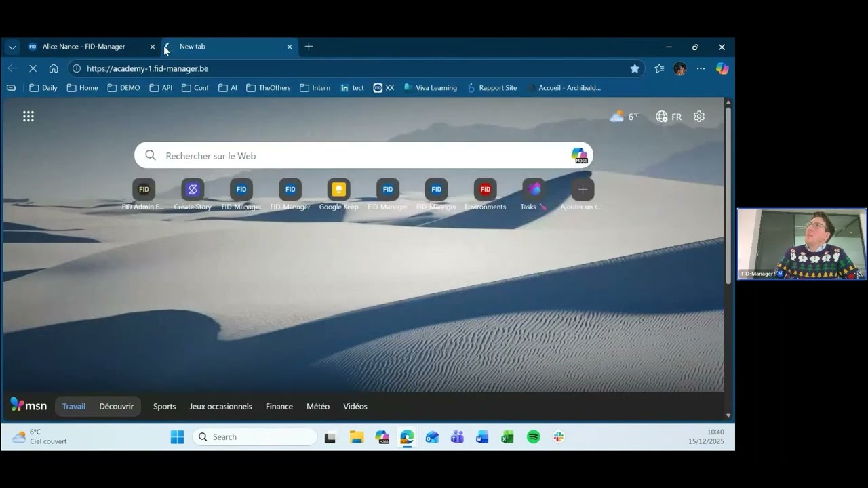Expand the AI bookmarks folder
Image resolution: width=868 pixels, height=488 pixels.
(228, 87)
